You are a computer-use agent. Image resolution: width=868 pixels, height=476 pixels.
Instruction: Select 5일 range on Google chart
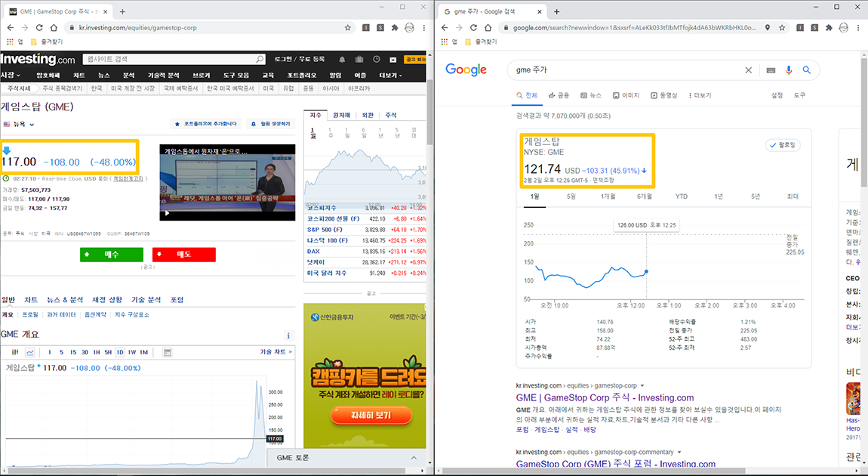coord(571,196)
